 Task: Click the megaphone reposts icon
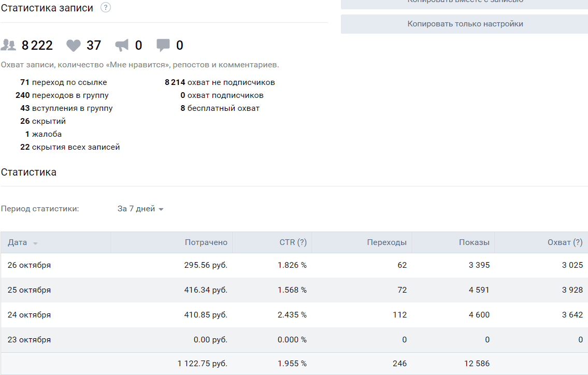coord(122,46)
